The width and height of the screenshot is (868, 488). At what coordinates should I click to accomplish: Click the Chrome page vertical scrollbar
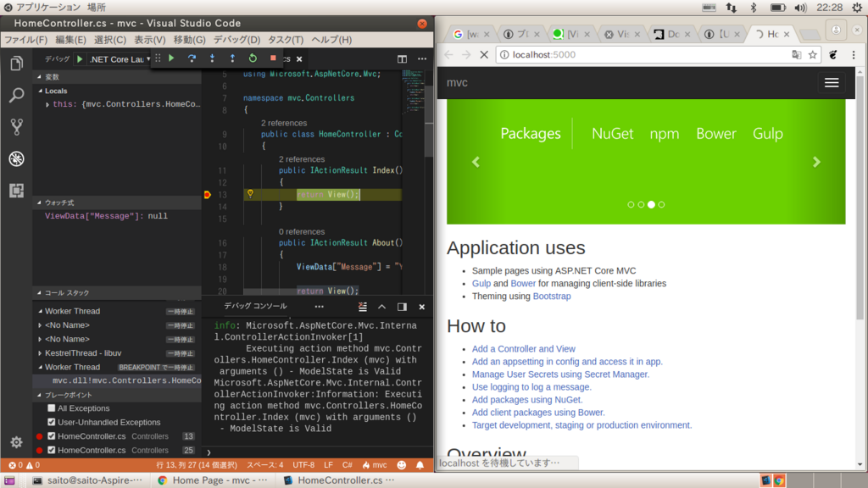pos(860,197)
